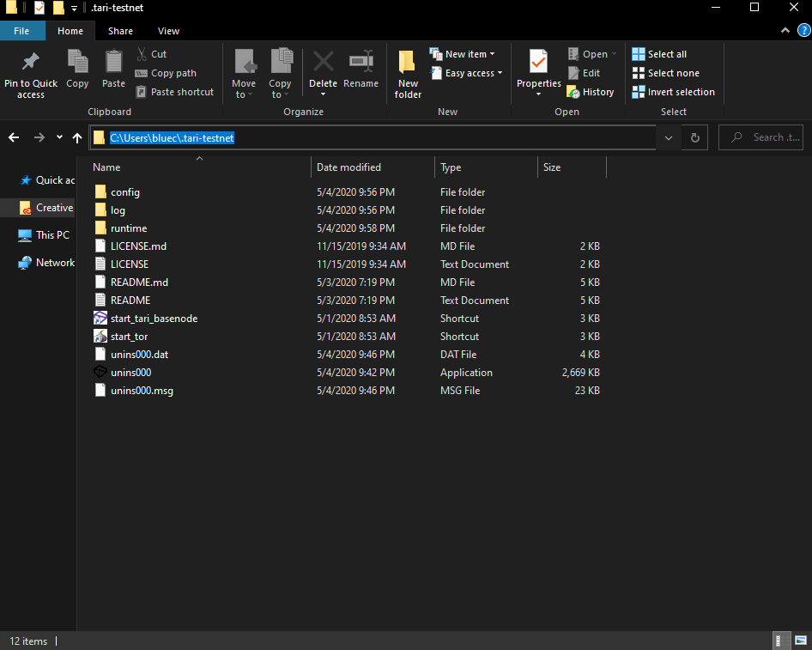Refresh the folder view
Image resolution: width=812 pixels, height=650 pixels.
tap(695, 137)
